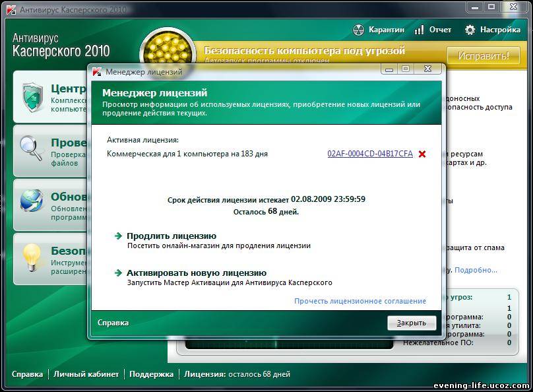
Task: Click the light bulb security icon
Action: pos(32,258)
